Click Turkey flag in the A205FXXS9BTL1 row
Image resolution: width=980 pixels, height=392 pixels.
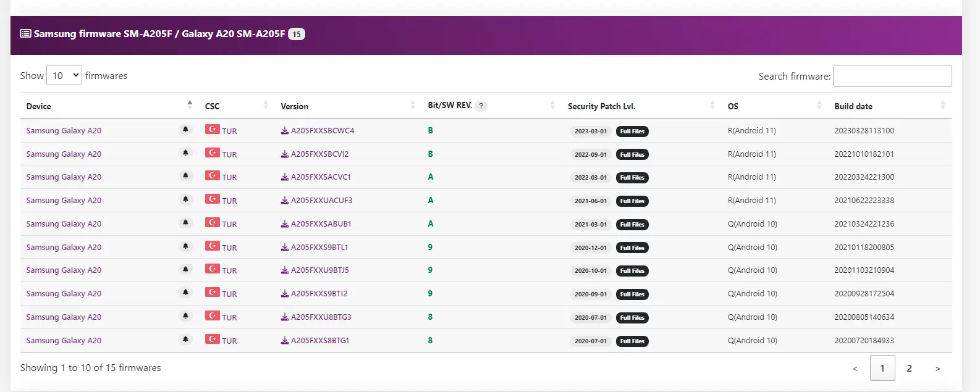pyautogui.click(x=213, y=246)
